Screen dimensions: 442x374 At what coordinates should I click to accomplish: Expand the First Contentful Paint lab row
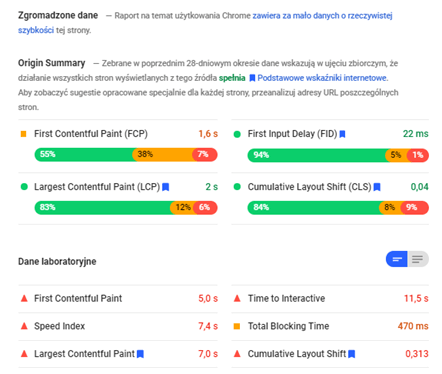[118, 299]
